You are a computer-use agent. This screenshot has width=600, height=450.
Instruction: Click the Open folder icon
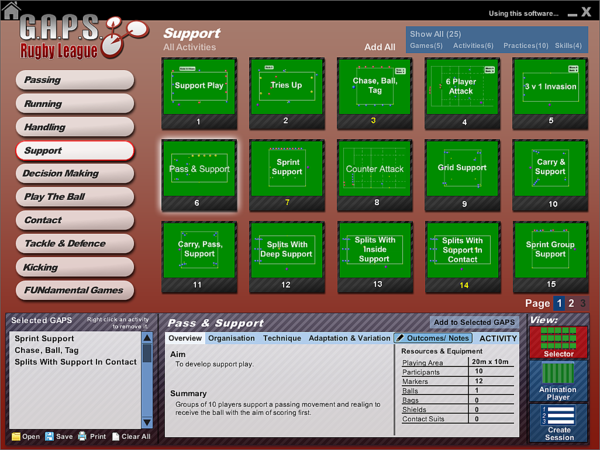26,437
